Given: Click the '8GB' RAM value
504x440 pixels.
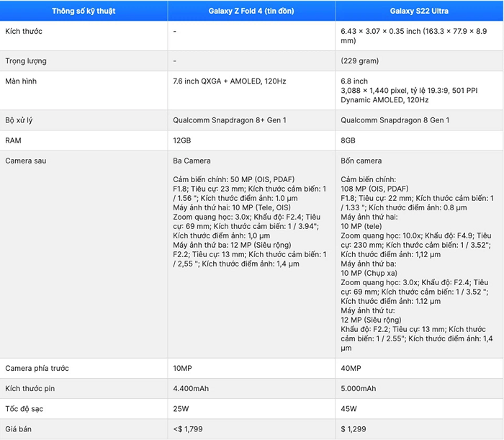Looking at the screenshot, I should [x=348, y=140].
